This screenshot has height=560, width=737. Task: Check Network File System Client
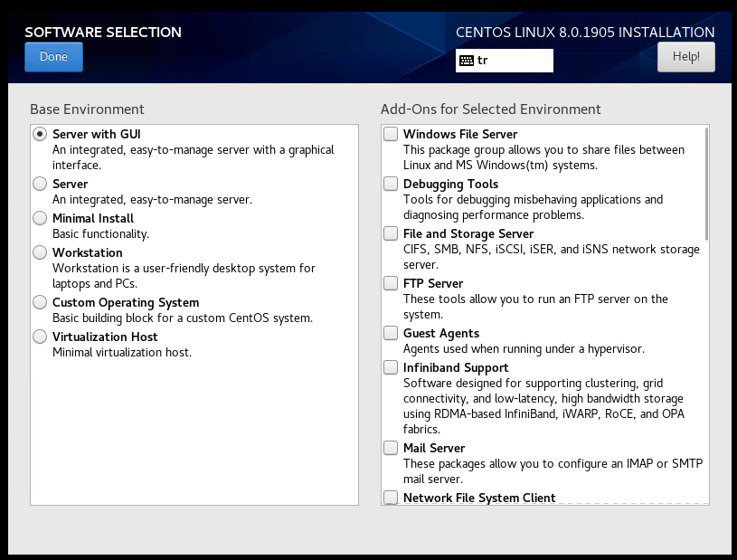(x=391, y=498)
